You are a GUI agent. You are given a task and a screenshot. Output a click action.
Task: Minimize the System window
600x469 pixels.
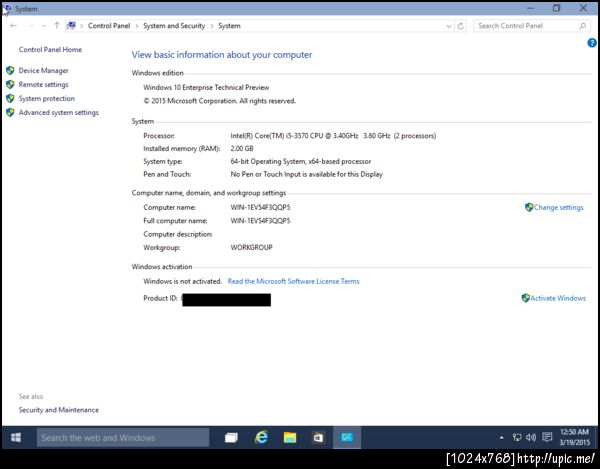[x=530, y=8]
